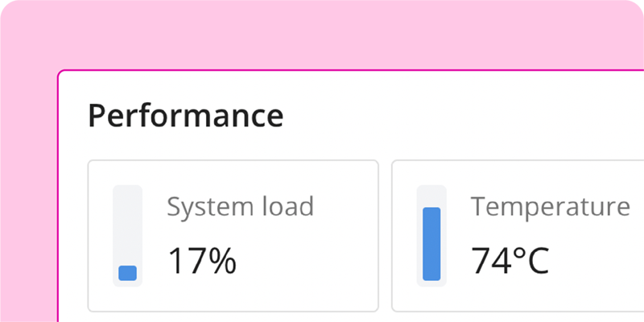Click the white space right of Performance title
This screenshot has height=322, width=644.
[452, 117]
